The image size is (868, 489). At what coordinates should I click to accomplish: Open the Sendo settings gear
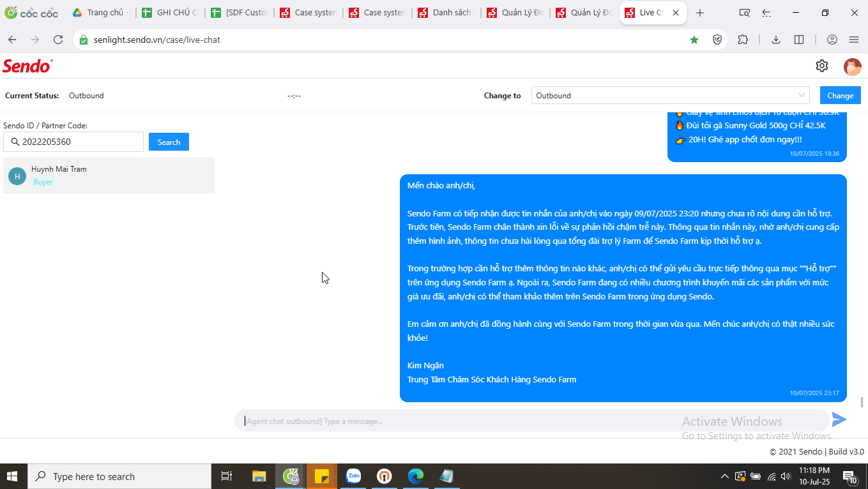coord(822,66)
